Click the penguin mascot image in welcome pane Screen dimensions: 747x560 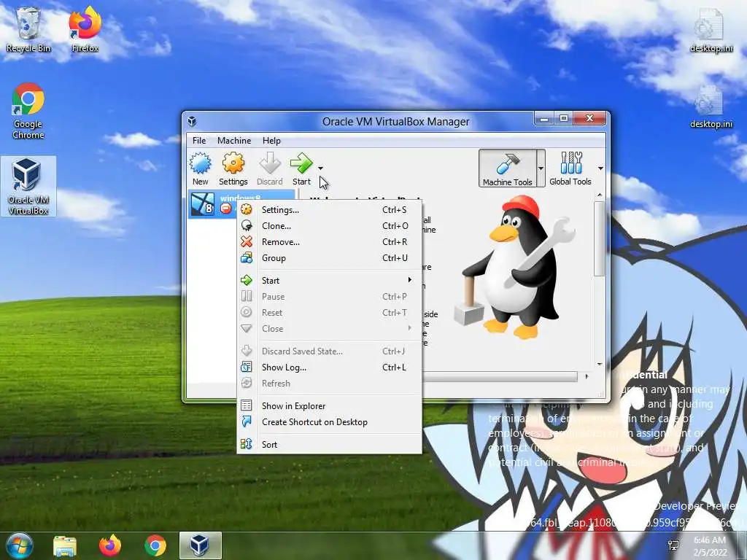click(x=516, y=267)
